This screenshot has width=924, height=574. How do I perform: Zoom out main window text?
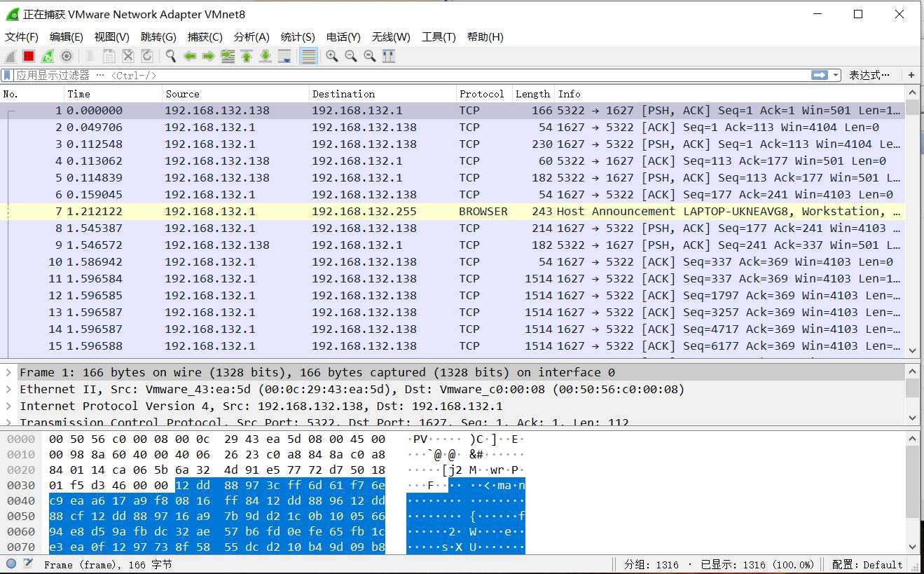[x=351, y=57]
